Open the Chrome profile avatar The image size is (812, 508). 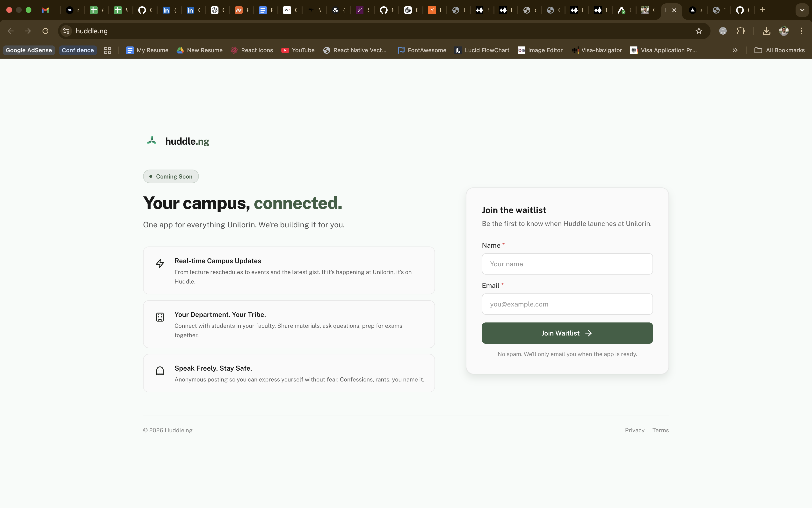pyautogui.click(x=784, y=31)
